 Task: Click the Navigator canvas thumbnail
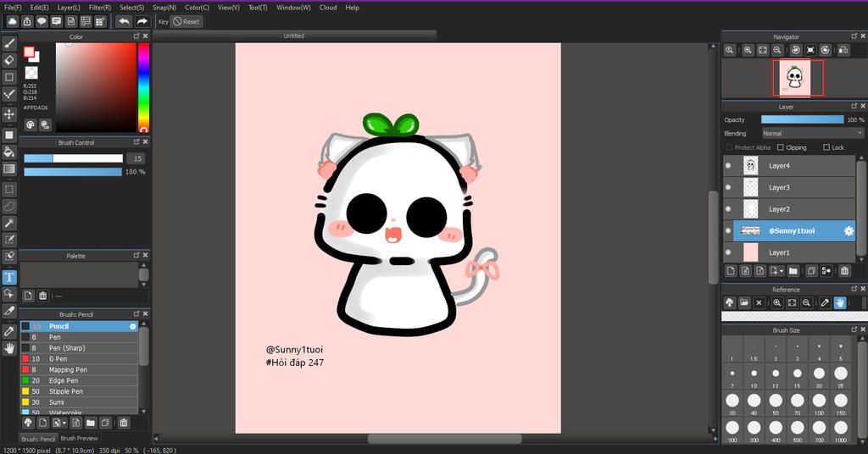point(794,77)
